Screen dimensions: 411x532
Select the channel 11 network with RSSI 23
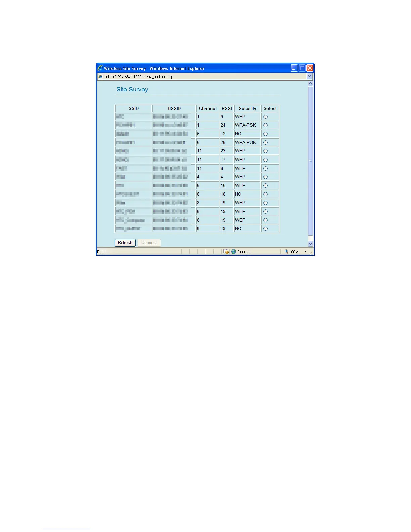tap(265, 151)
